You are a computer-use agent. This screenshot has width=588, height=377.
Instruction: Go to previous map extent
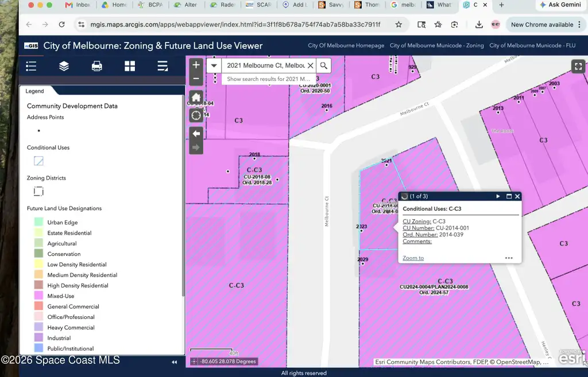(x=196, y=134)
